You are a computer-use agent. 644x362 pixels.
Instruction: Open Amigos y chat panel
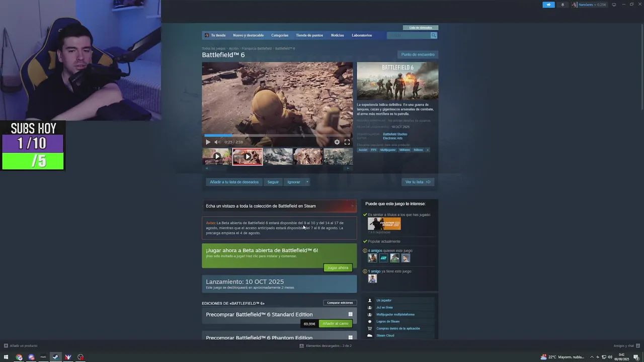[626, 345]
